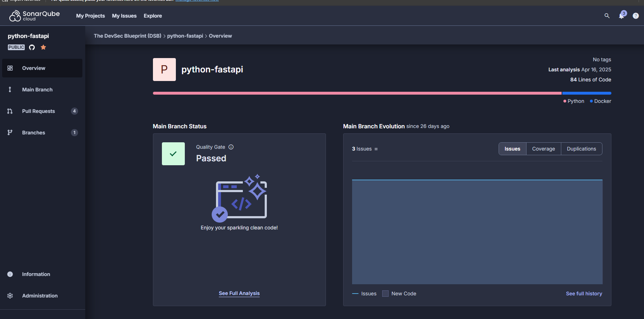Viewport: 644px width, 319px height.
Task: Open the notifications bell icon
Action: pyautogui.click(x=621, y=16)
